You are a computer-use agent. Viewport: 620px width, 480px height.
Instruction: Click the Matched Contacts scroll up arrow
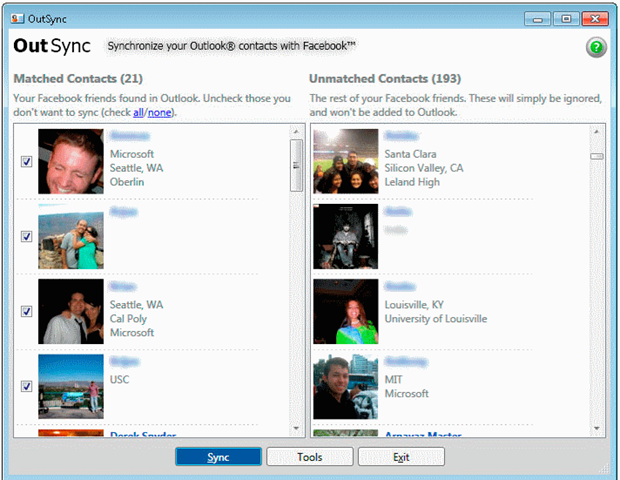(296, 131)
